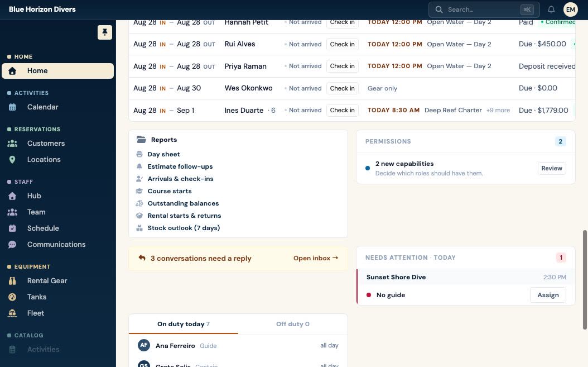
Task: Click the Customers people icon
Action: tap(12, 144)
